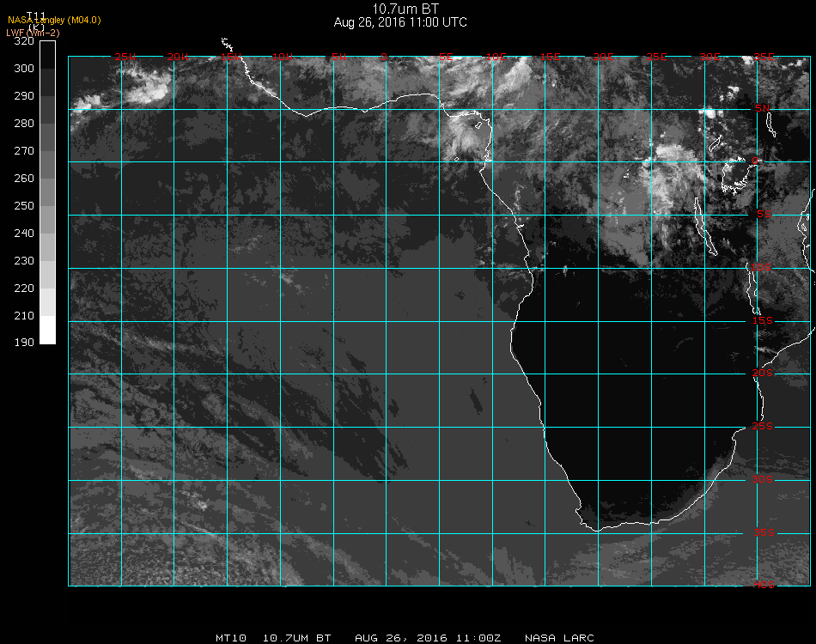Select the 320 colorbar value
The image size is (816, 644).
(x=24, y=41)
